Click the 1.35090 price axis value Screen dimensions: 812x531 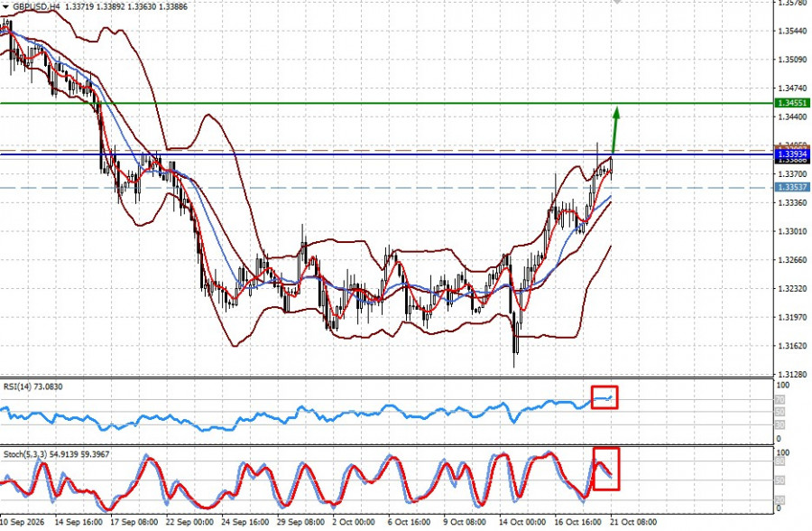pos(792,60)
